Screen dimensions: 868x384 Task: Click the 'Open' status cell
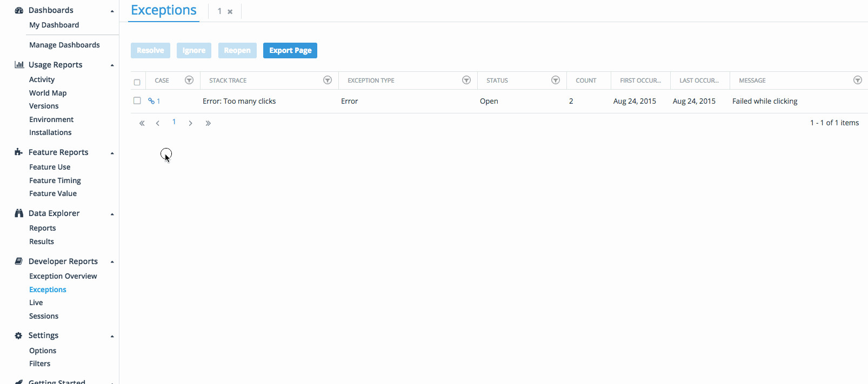click(489, 101)
